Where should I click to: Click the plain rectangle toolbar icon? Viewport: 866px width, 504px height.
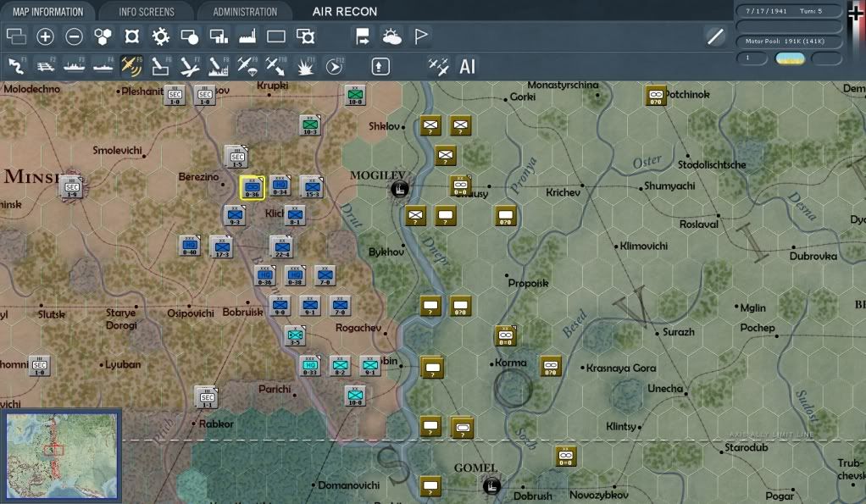click(x=276, y=36)
